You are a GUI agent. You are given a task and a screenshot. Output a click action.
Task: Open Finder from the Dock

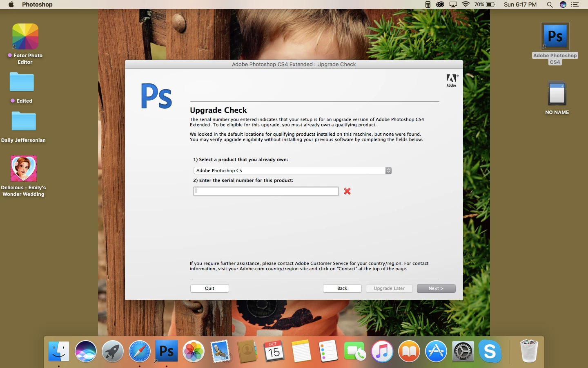(x=59, y=351)
